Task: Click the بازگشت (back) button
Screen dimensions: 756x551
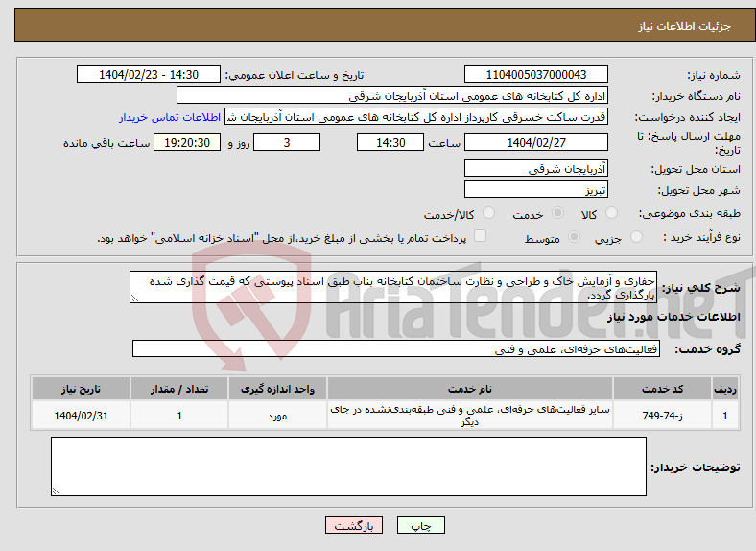Action: 354,525
